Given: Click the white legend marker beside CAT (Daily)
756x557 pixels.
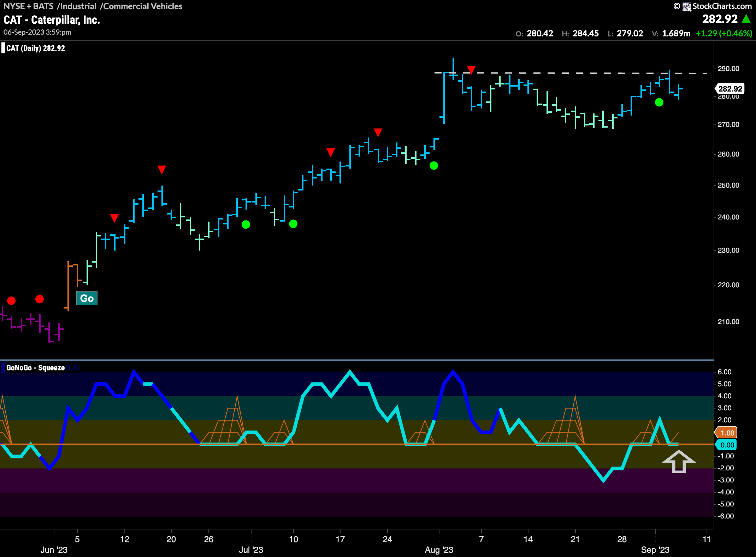Looking at the screenshot, I should (3, 48).
